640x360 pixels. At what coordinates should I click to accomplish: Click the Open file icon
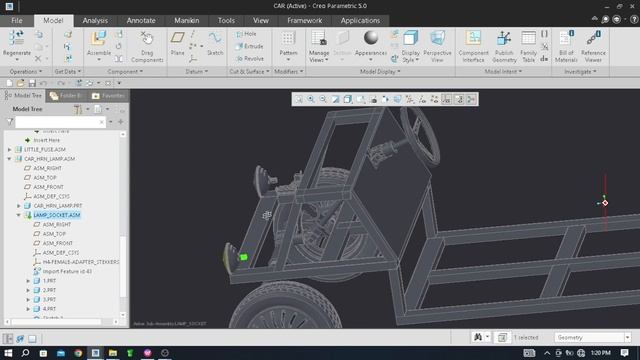pyautogui.click(x=20, y=83)
